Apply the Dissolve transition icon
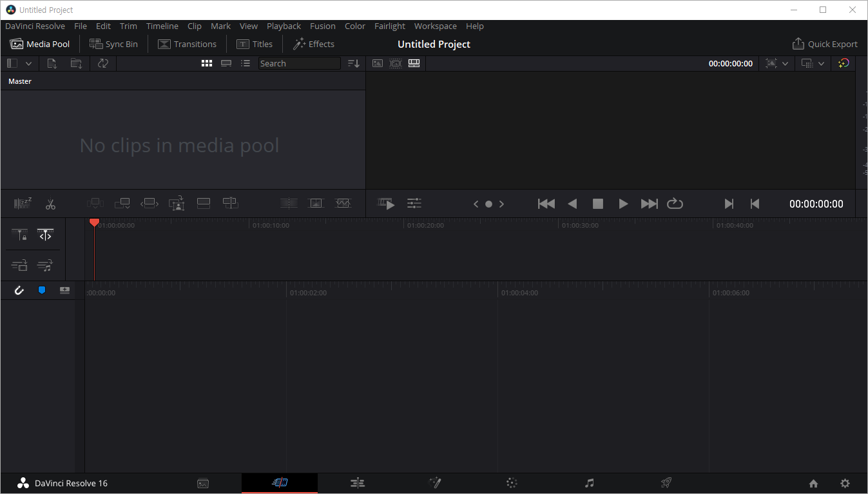This screenshot has height=494, width=868. [x=316, y=204]
